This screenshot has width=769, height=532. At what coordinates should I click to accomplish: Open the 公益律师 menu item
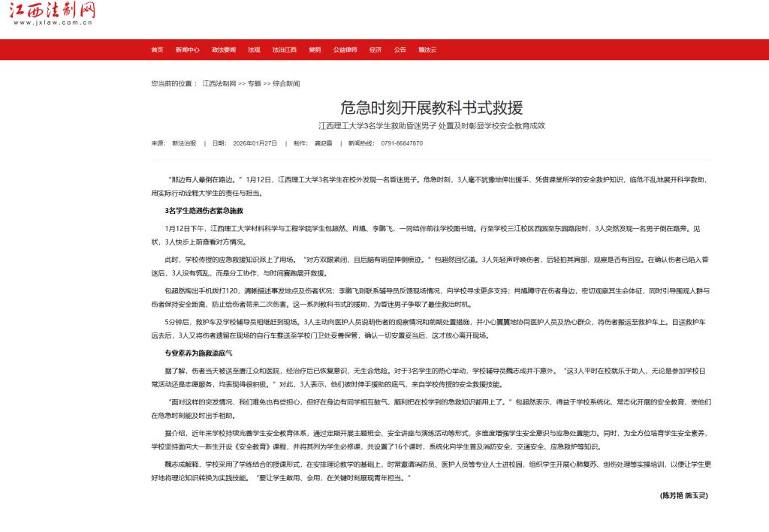pos(345,50)
